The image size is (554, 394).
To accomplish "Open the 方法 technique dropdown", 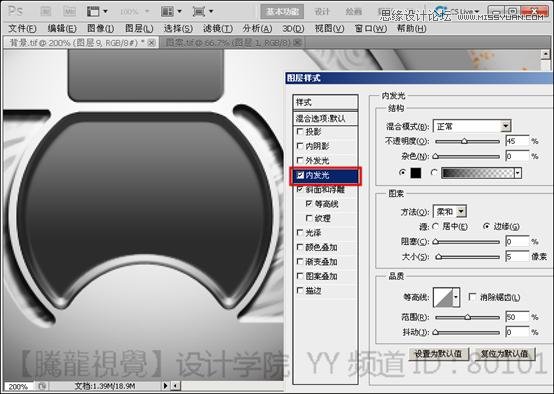I will 450,212.
